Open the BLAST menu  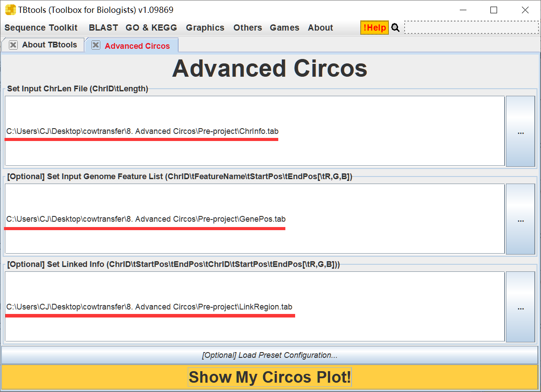tap(103, 27)
